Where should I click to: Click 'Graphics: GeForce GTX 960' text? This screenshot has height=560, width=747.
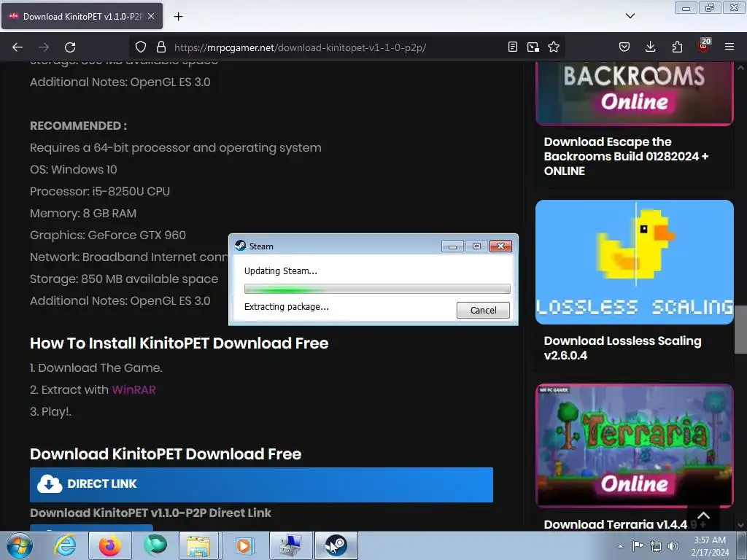pyautogui.click(x=108, y=236)
